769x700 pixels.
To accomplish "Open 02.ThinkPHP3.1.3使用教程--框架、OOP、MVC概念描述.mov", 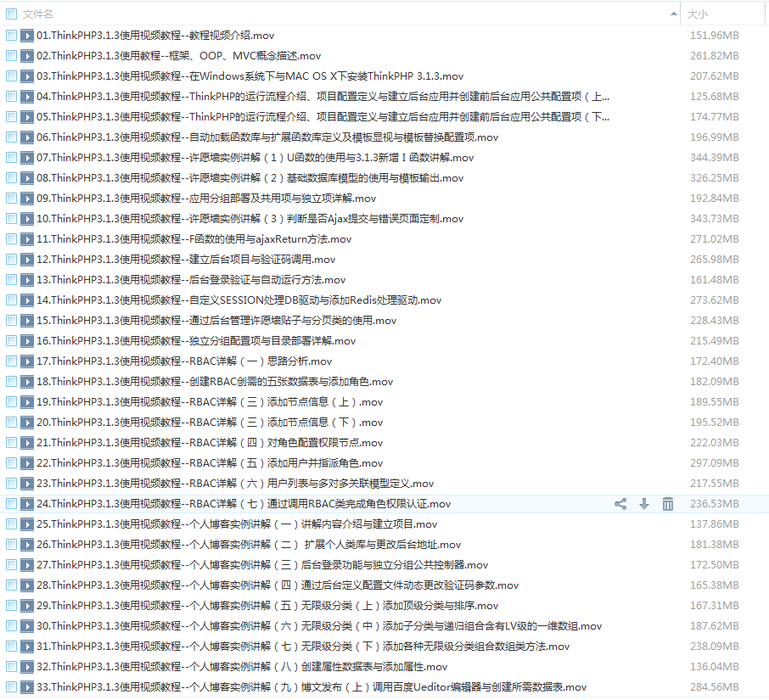I will click(x=178, y=56).
